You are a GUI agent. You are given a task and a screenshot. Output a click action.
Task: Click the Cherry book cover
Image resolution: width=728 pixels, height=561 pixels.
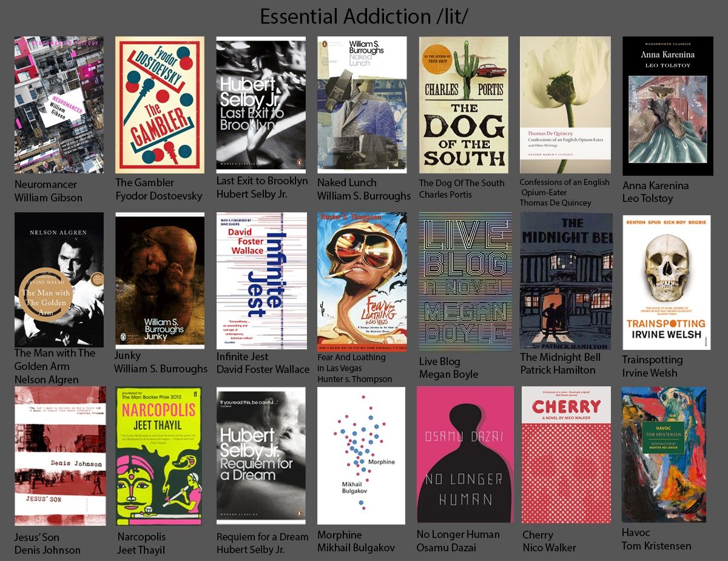tap(566, 455)
